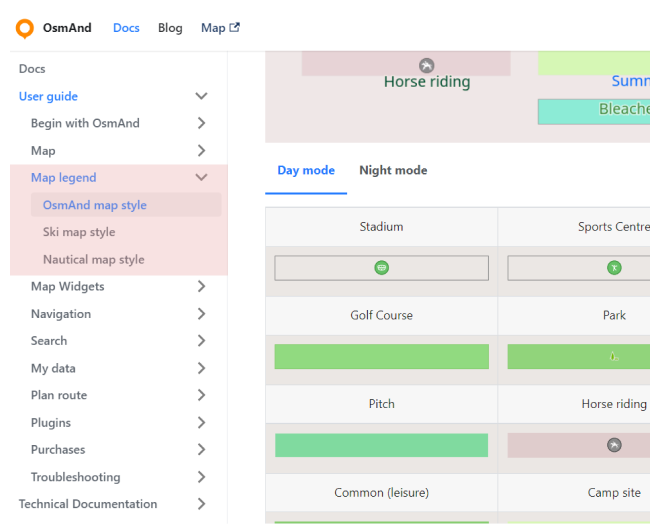The width and height of the screenshot is (660, 530).
Task: Click the Stadium green icon in legend
Action: (381, 268)
